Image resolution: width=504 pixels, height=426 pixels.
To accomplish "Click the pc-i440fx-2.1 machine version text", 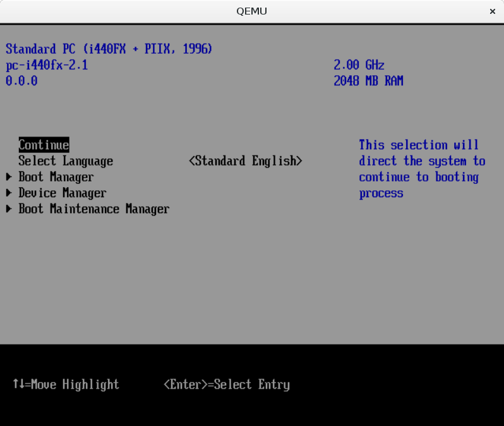I will [47, 65].
